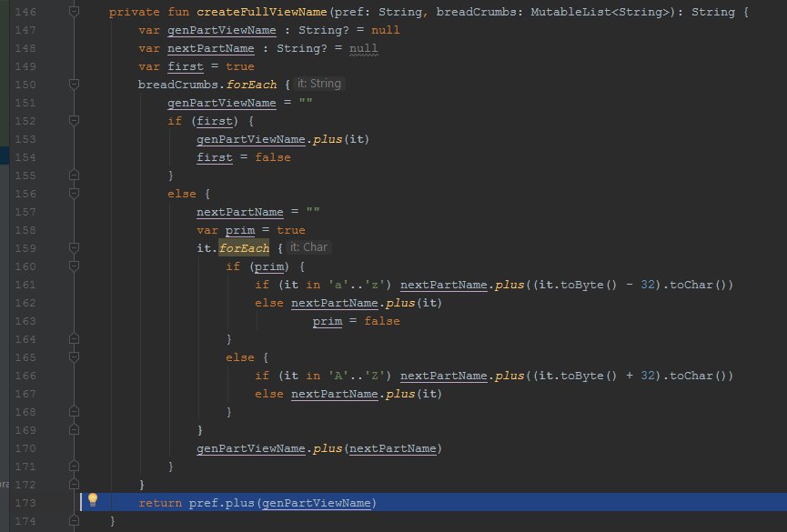Collapse the if (prim) block at line 160
This screenshot has width=787, height=532.
coord(74,266)
